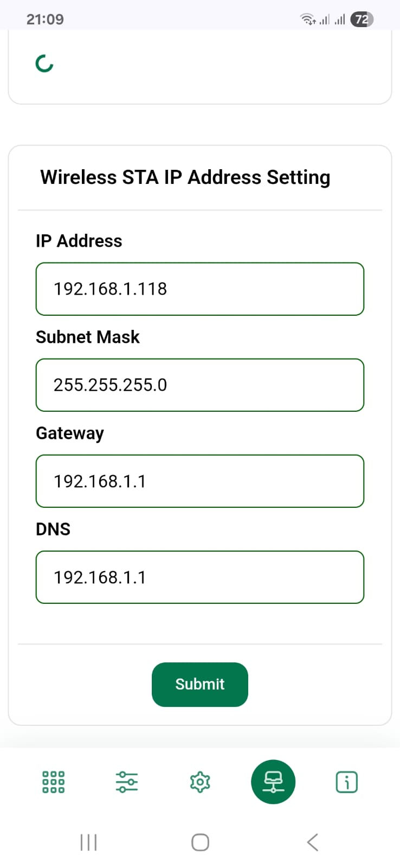Edit the Subnet Mask input field
The image size is (400, 868).
pos(200,385)
